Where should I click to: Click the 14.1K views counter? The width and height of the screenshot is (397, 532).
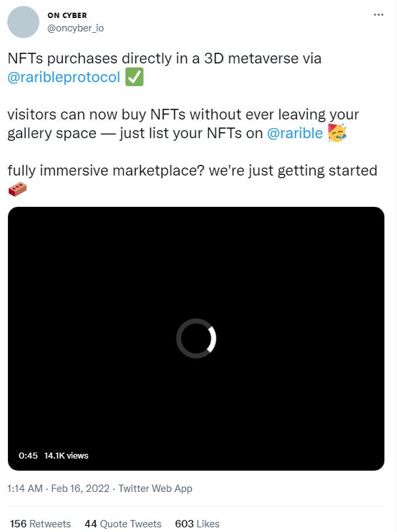click(66, 456)
